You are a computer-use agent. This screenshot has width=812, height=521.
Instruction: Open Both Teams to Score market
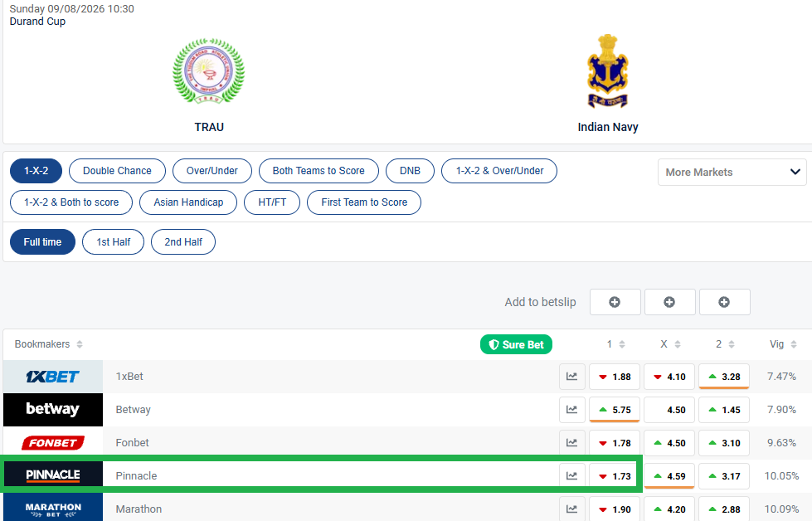(318, 171)
